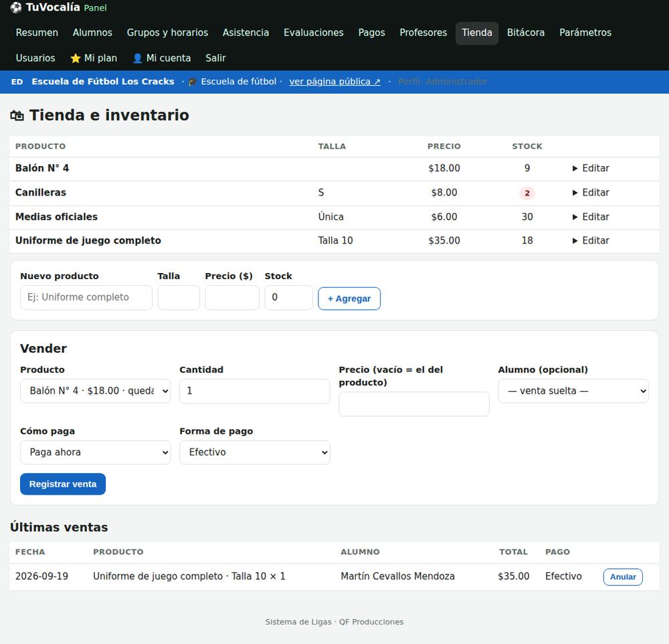The height and width of the screenshot is (644, 669).
Task: Click the Perfil: Administrador text
Action: pos(443,82)
